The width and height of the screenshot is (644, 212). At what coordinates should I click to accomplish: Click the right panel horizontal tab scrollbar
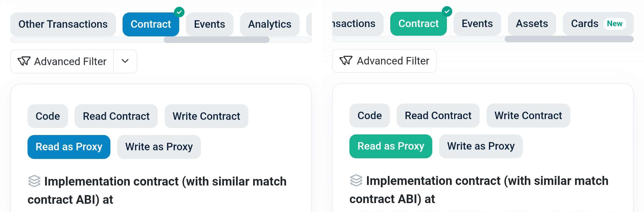(x=569, y=39)
